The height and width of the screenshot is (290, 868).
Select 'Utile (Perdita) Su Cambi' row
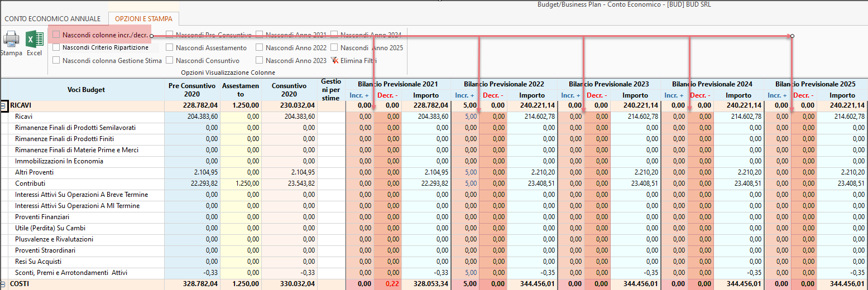tap(50, 228)
